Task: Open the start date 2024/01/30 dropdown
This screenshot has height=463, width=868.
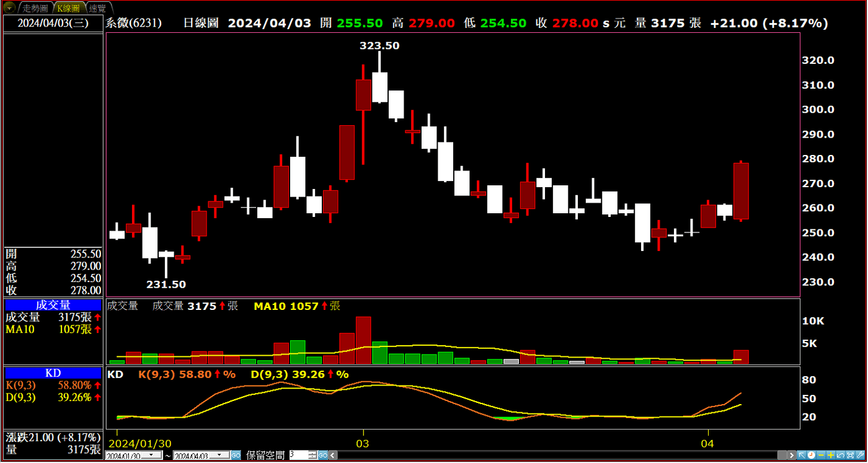Action: 151,455
